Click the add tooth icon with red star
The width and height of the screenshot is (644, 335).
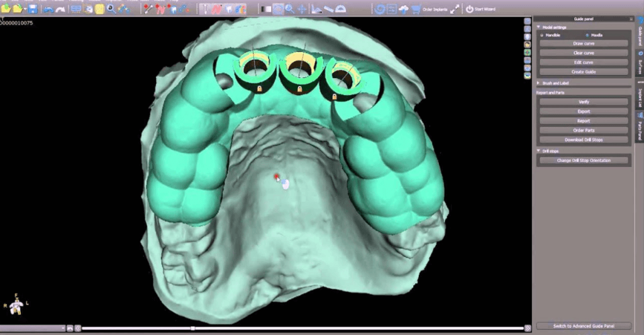[172, 9]
